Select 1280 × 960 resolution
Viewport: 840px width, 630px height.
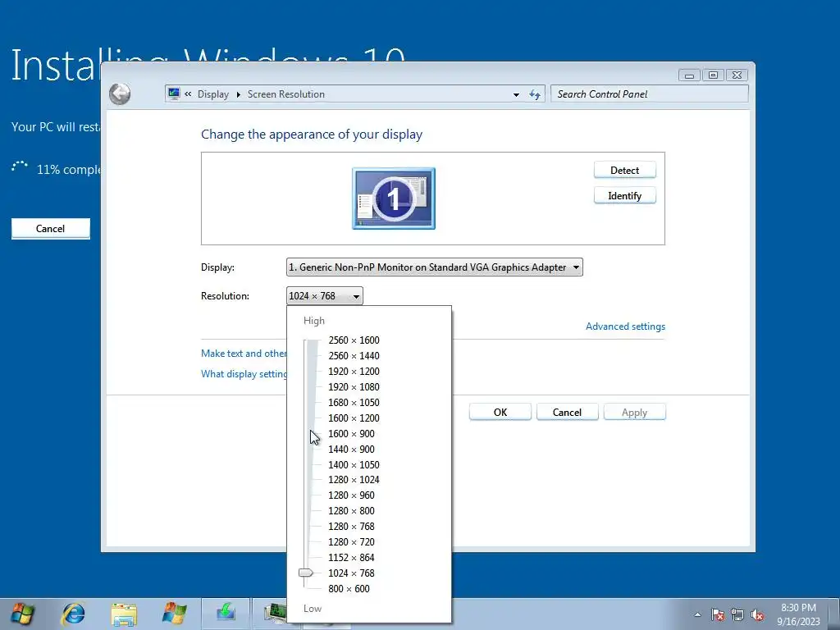click(351, 495)
